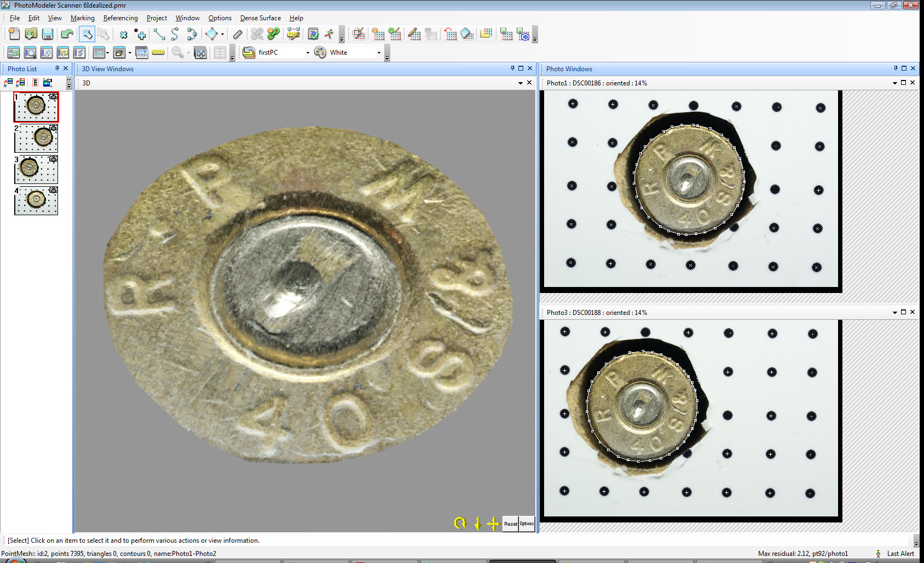Click the yellow ruler measure icon in second toolbar
The image size is (924, 563).
tap(158, 53)
